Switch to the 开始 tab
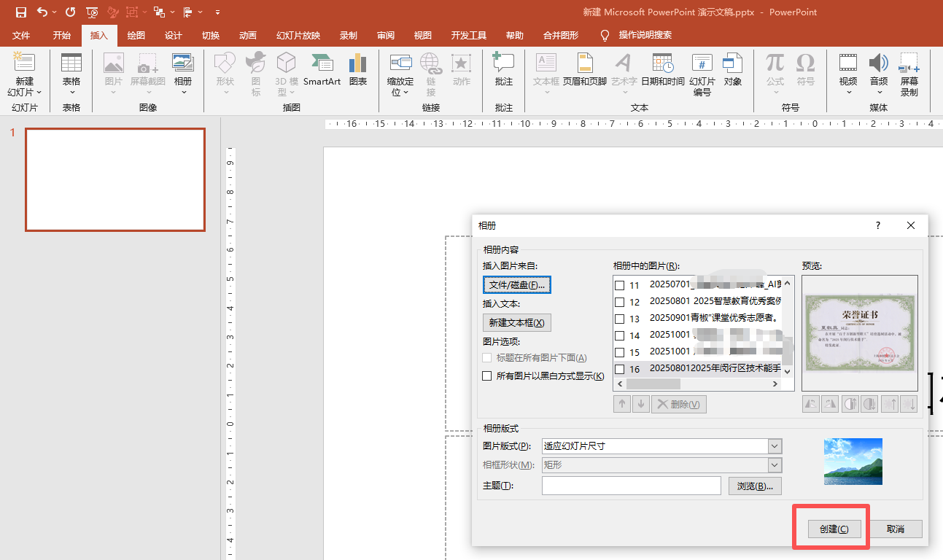This screenshot has height=560, width=943. [x=62, y=35]
